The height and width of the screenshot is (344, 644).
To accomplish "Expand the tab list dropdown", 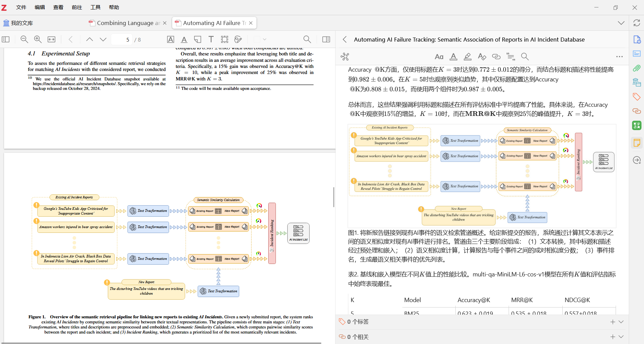I will tap(621, 23).
